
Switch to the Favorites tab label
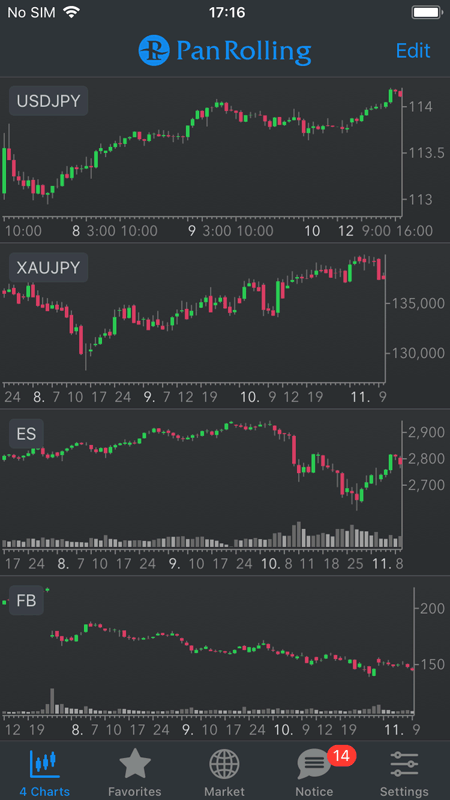[x=135, y=791]
